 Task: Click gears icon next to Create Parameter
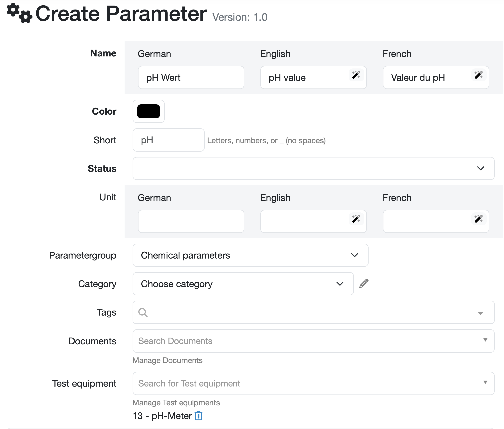tap(19, 13)
